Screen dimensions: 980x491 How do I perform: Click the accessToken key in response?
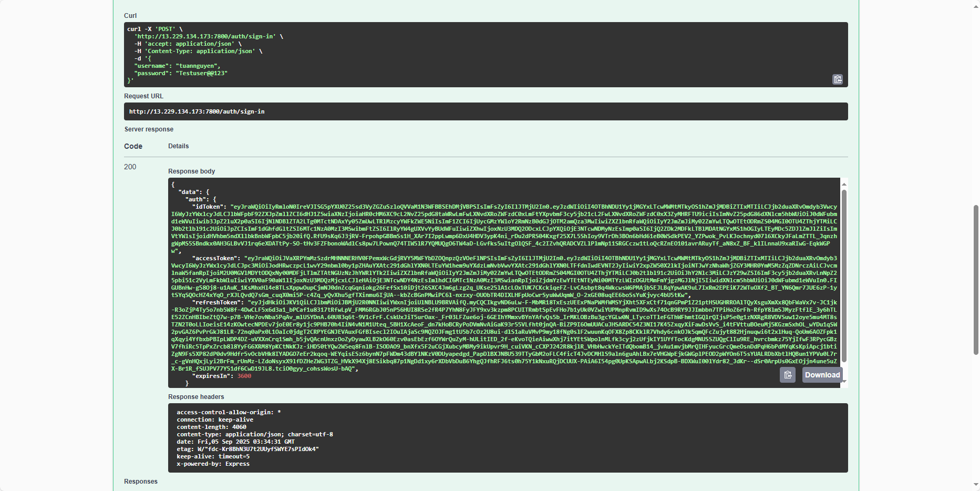click(216, 259)
